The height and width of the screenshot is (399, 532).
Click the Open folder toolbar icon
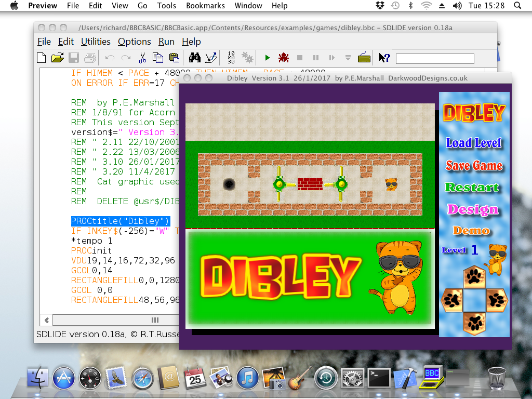57,58
